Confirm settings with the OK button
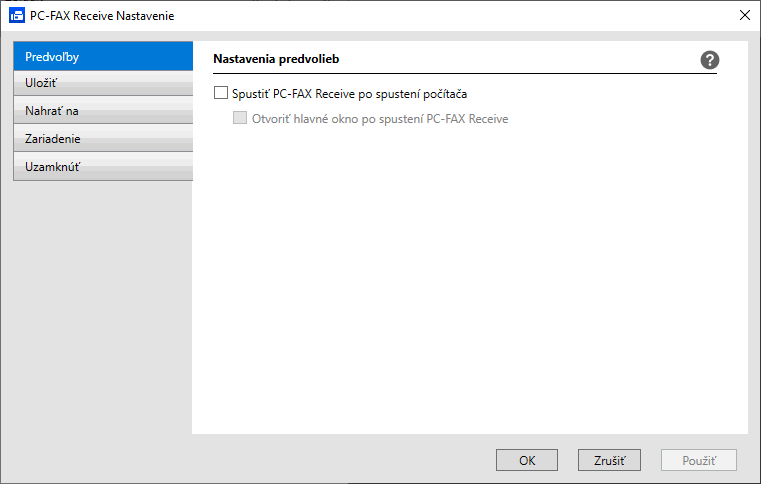This screenshot has height=484, width=761. click(x=527, y=460)
